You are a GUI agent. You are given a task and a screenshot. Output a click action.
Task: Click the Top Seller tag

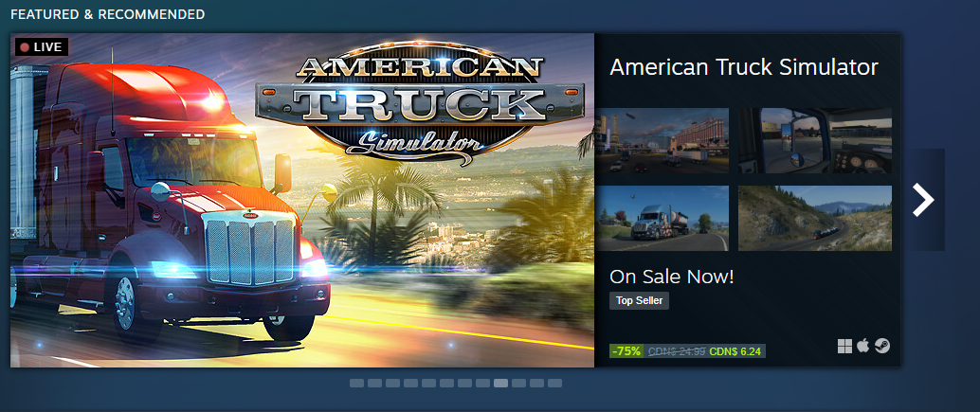pyautogui.click(x=640, y=301)
